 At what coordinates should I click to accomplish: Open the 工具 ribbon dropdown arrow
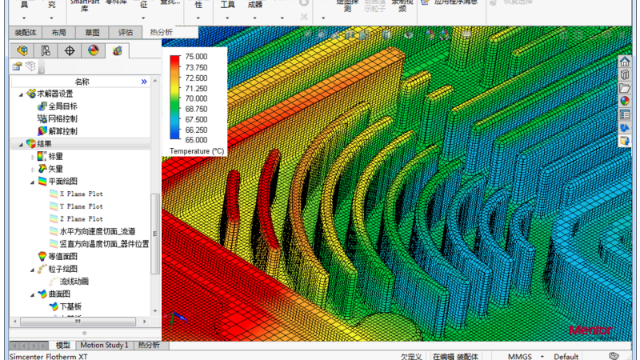[227, 18]
